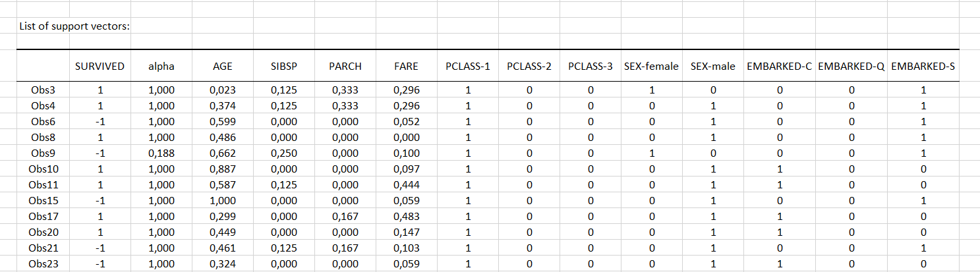Click the PCLASS-2 header cell
This screenshot has width=980, height=272.
529,67
